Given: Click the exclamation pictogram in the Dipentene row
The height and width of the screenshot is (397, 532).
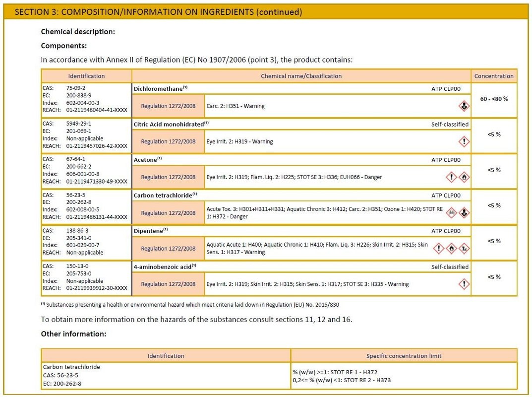Looking at the screenshot, I should click(x=438, y=249).
